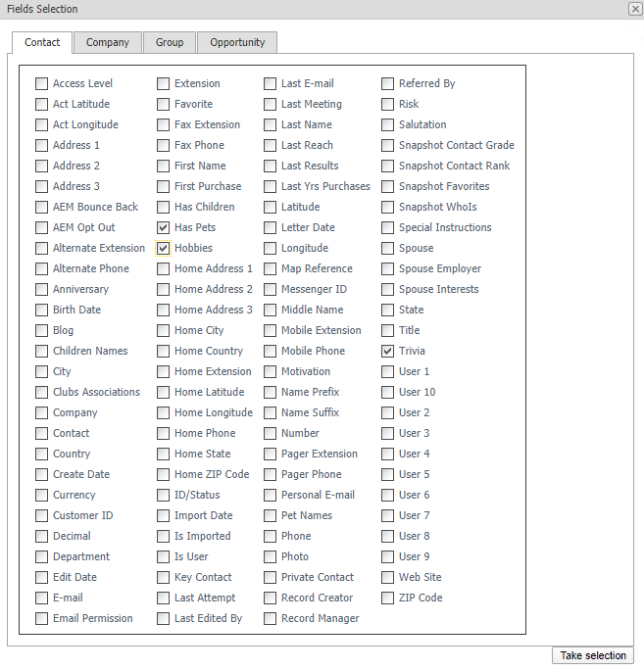Tick the Home Phone checkbox
Viewport: 644px width, 671px height.
coord(163,433)
